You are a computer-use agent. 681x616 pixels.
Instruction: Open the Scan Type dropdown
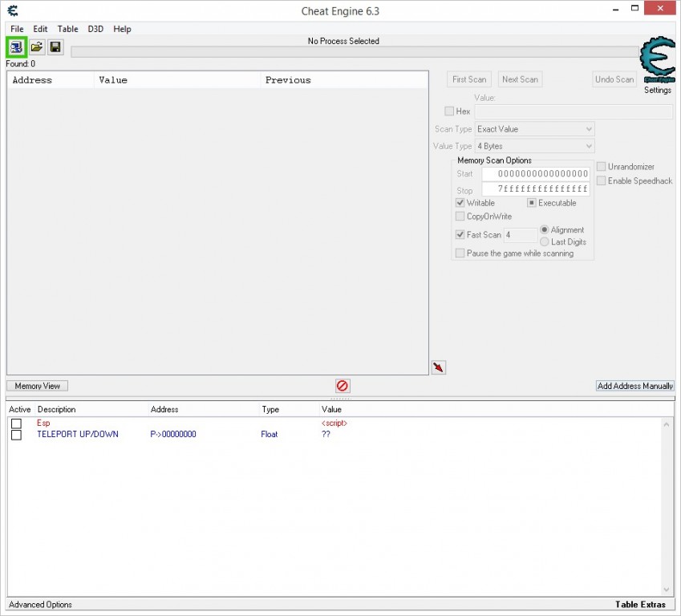535,129
